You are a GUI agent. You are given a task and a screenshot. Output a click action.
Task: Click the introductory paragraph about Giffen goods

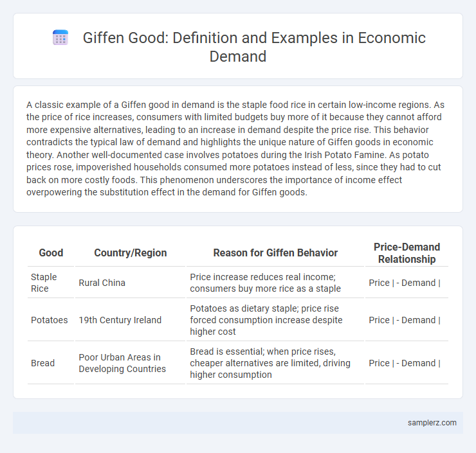tap(235, 148)
